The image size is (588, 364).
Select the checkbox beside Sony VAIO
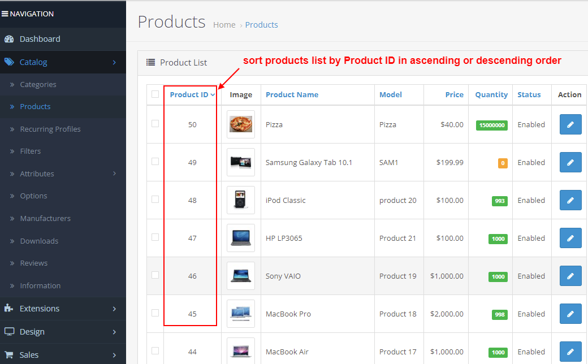coord(154,276)
